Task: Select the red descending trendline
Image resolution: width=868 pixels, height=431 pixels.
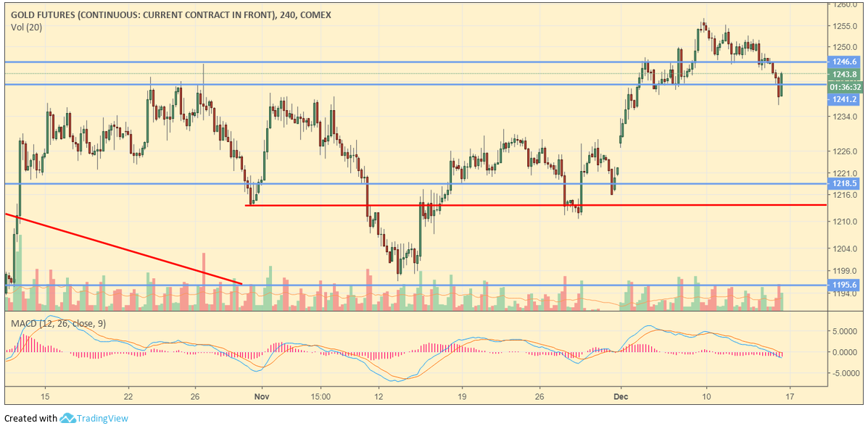Action: pyautogui.click(x=123, y=248)
